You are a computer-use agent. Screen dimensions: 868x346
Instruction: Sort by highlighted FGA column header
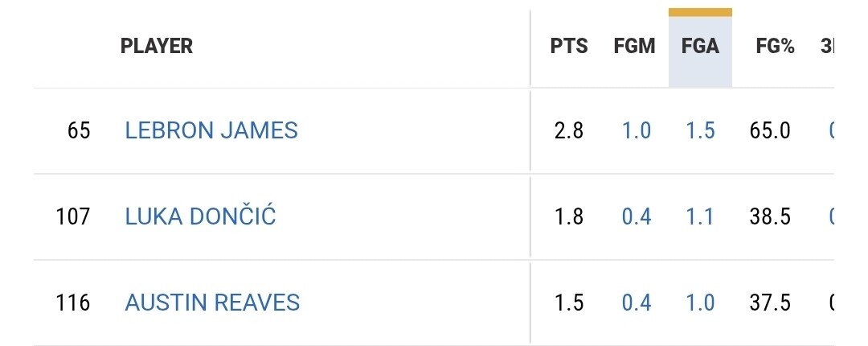pyautogui.click(x=700, y=47)
